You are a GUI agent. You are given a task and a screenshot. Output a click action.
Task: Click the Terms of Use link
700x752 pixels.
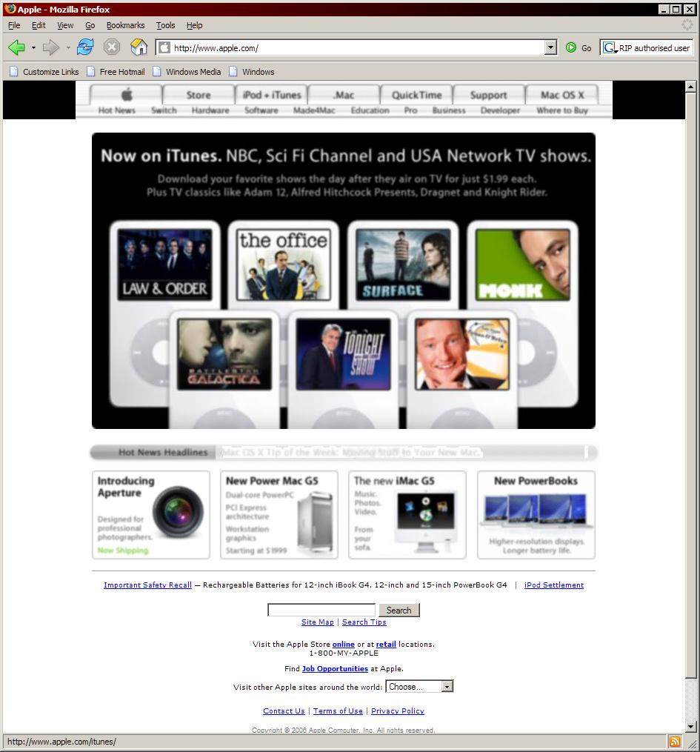338,711
